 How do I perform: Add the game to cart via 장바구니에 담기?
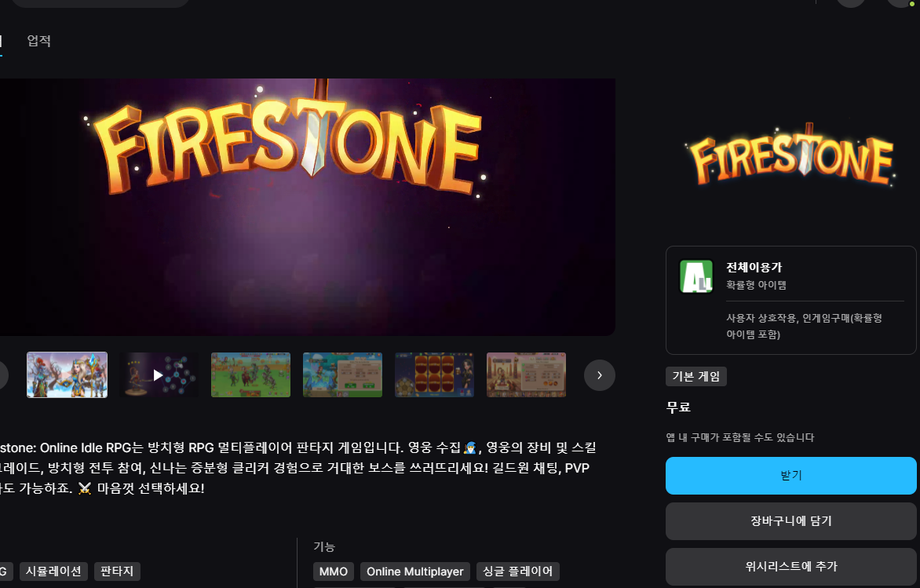coord(790,521)
